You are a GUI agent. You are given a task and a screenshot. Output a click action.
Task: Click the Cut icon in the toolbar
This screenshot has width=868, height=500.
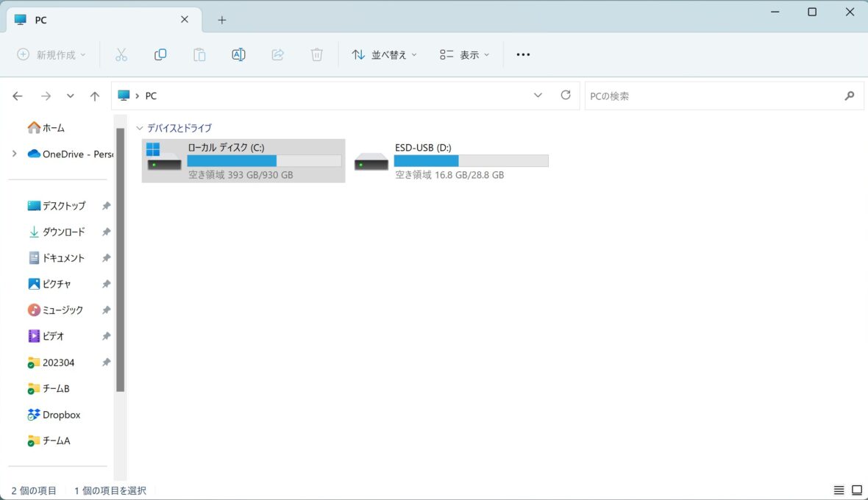point(121,54)
